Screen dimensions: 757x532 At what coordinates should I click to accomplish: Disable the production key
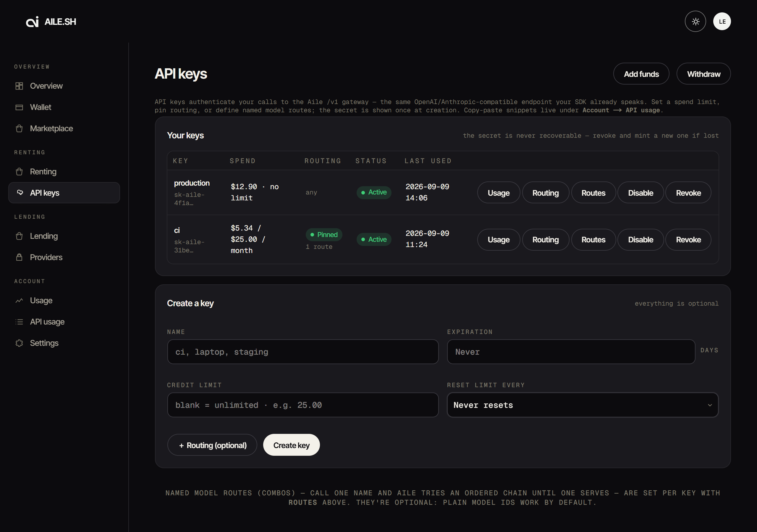640,193
